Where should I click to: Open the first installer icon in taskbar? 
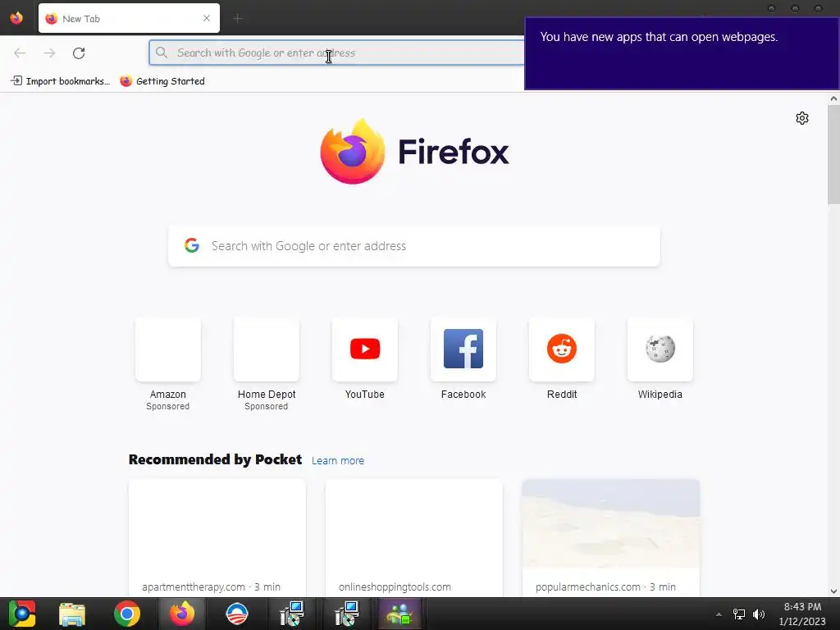[x=293, y=614]
